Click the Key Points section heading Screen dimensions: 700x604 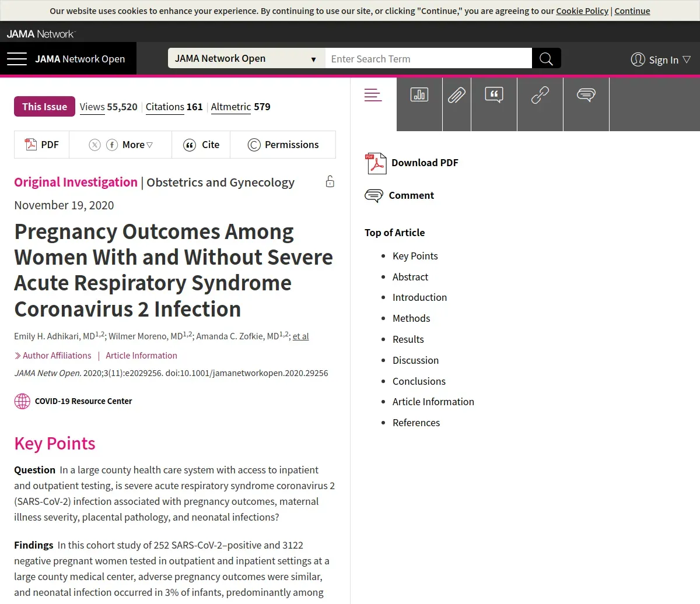[55, 444]
